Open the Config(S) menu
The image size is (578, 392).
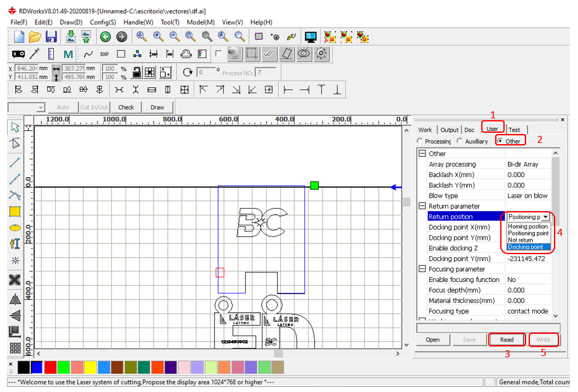coord(102,22)
